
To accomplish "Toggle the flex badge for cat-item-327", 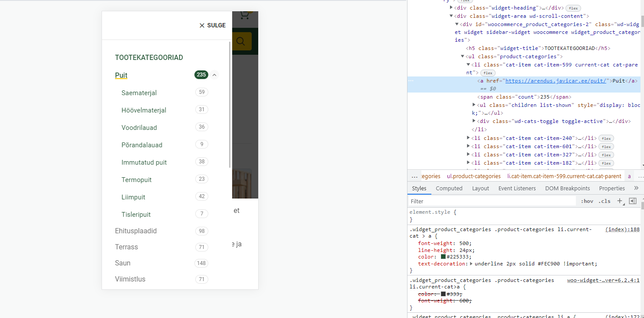I will point(606,155).
